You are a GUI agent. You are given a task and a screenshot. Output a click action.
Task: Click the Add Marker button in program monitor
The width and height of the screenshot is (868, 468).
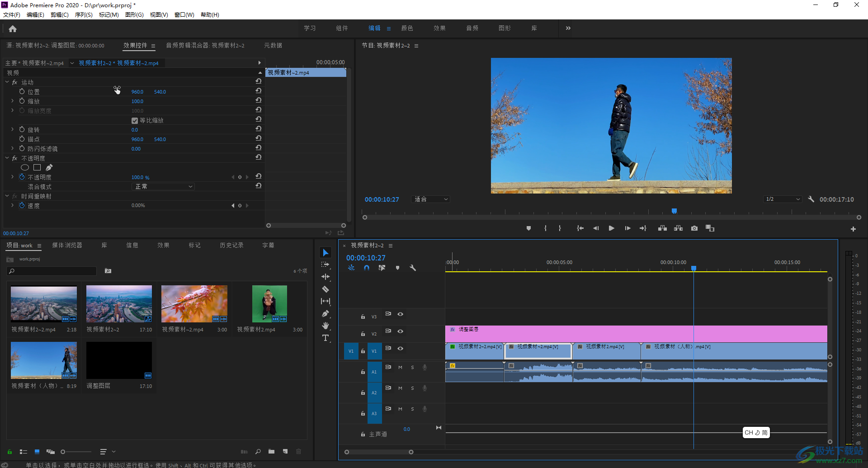pos(528,228)
